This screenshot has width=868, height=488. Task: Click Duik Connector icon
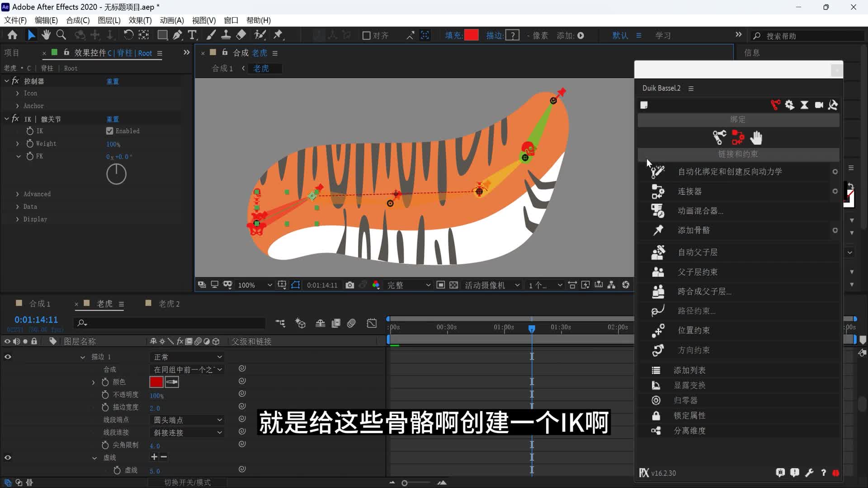pyautogui.click(x=658, y=192)
